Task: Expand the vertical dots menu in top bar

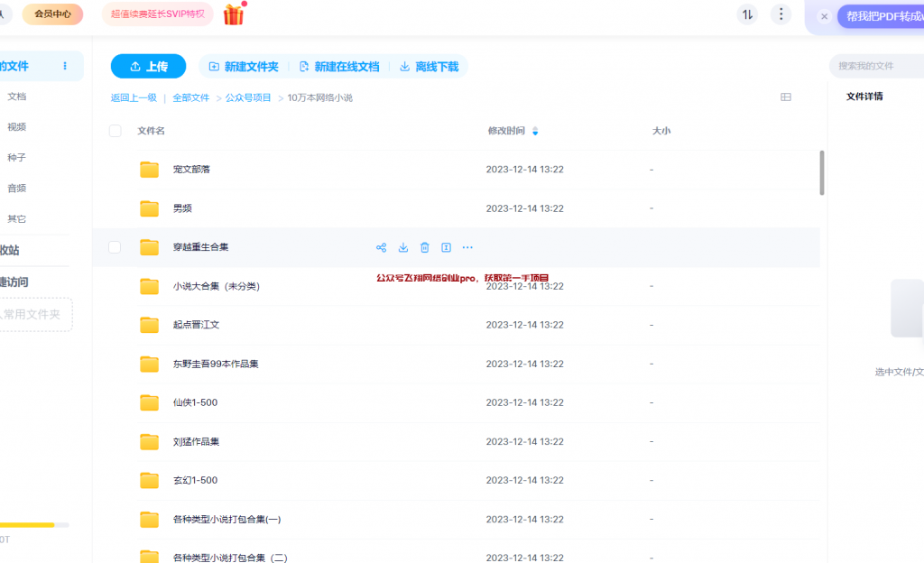Action: (x=781, y=14)
